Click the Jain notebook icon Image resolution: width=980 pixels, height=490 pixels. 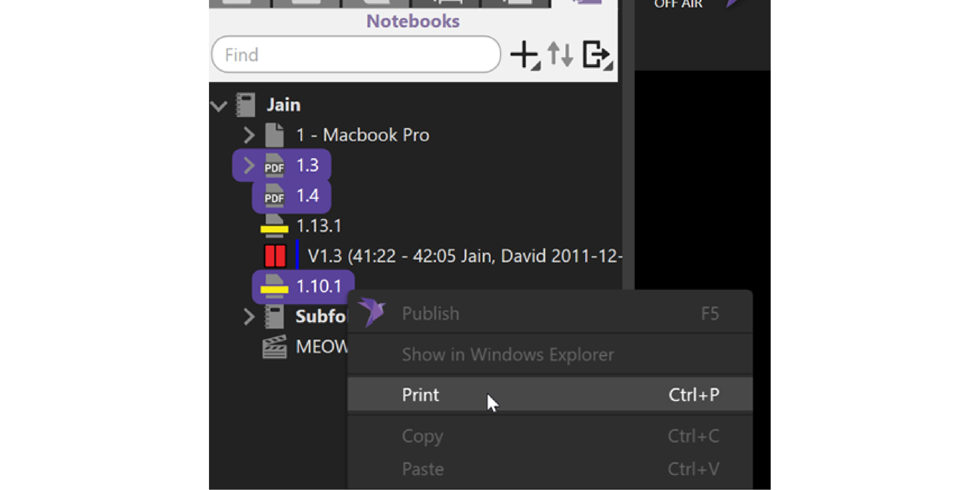(246, 105)
